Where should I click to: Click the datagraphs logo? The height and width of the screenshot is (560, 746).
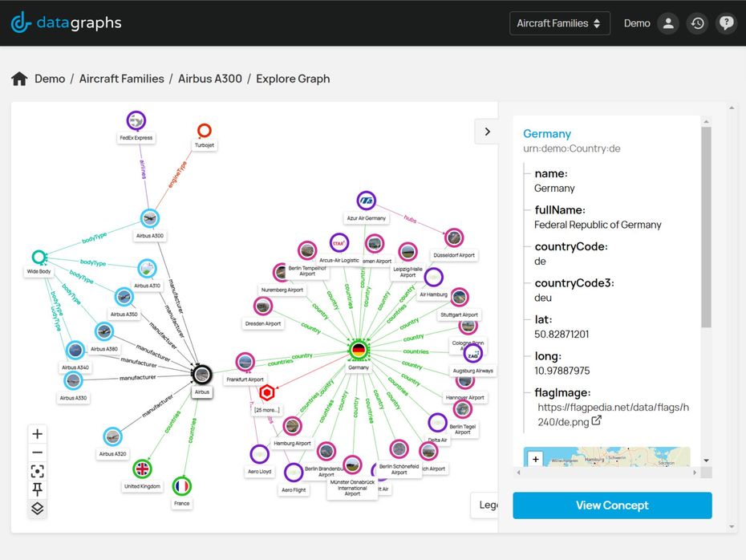pyautogui.click(x=66, y=23)
